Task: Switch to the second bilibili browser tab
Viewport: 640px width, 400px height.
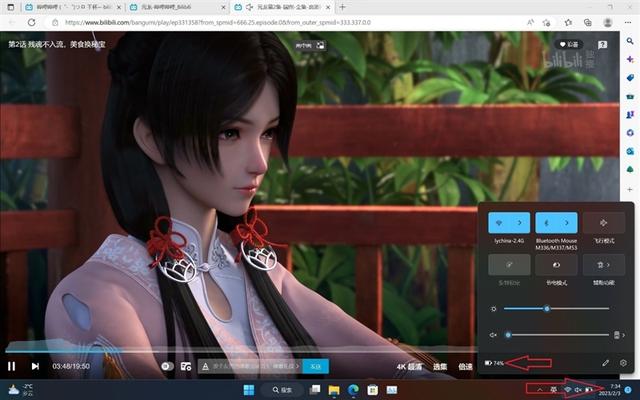Action: (178, 7)
